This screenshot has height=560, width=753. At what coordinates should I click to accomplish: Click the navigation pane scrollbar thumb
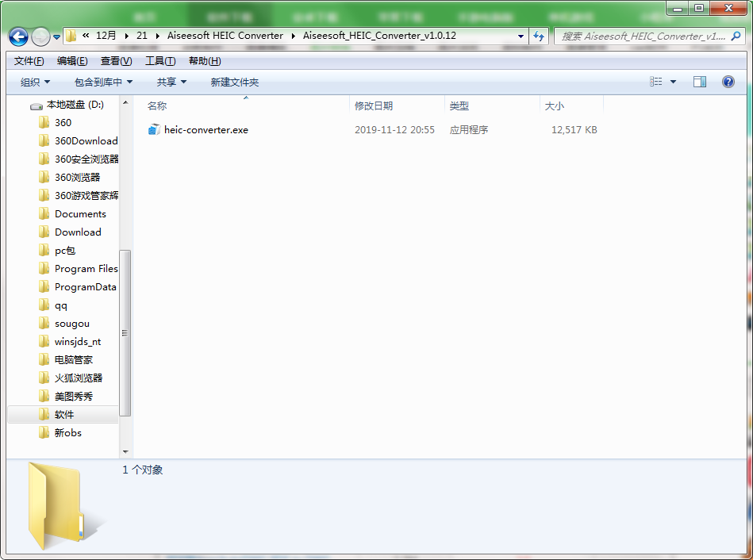(125, 333)
